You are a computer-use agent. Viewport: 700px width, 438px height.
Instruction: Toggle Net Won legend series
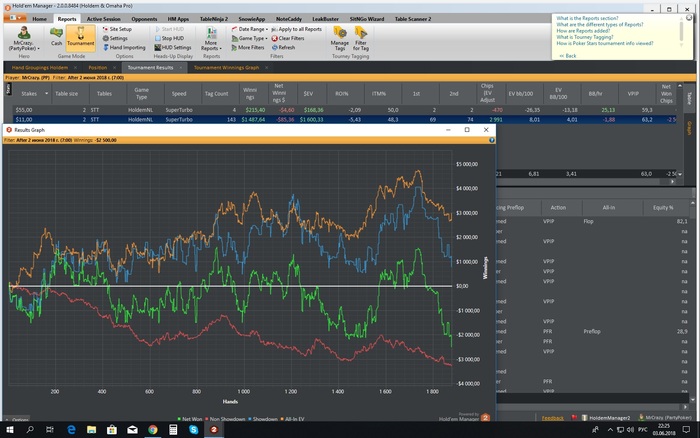(x=190, y=419)
